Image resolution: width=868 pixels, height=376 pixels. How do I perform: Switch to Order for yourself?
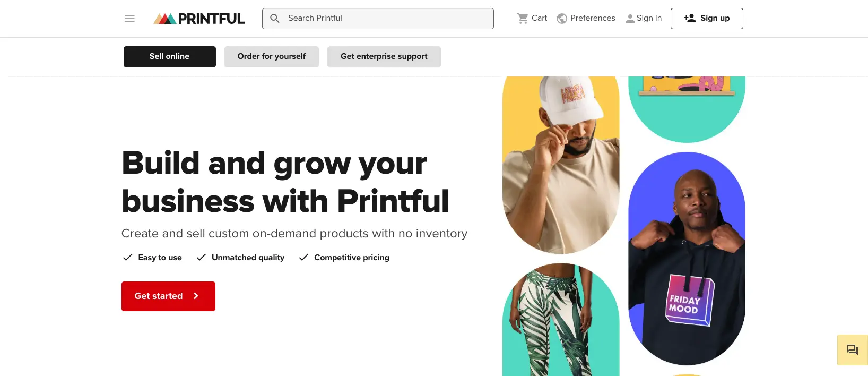coord(271,56)
